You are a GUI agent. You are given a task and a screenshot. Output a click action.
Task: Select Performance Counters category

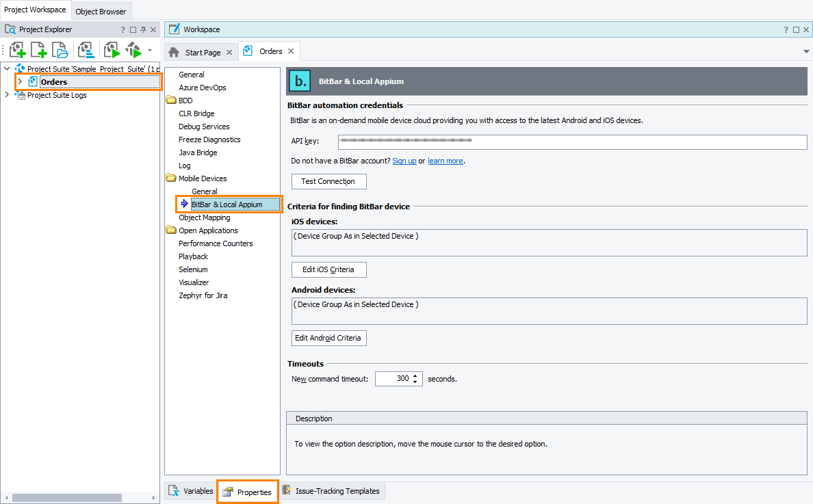coord(216,243)
